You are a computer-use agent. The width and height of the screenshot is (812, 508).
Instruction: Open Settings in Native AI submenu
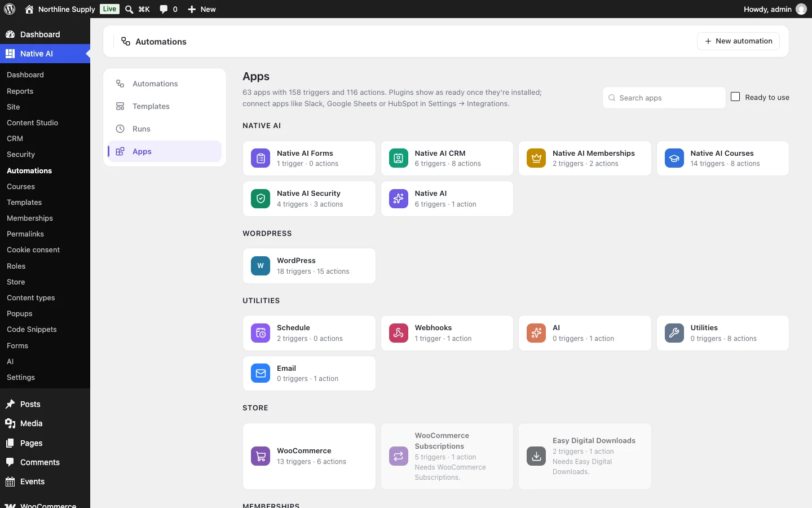pos(21,377)
